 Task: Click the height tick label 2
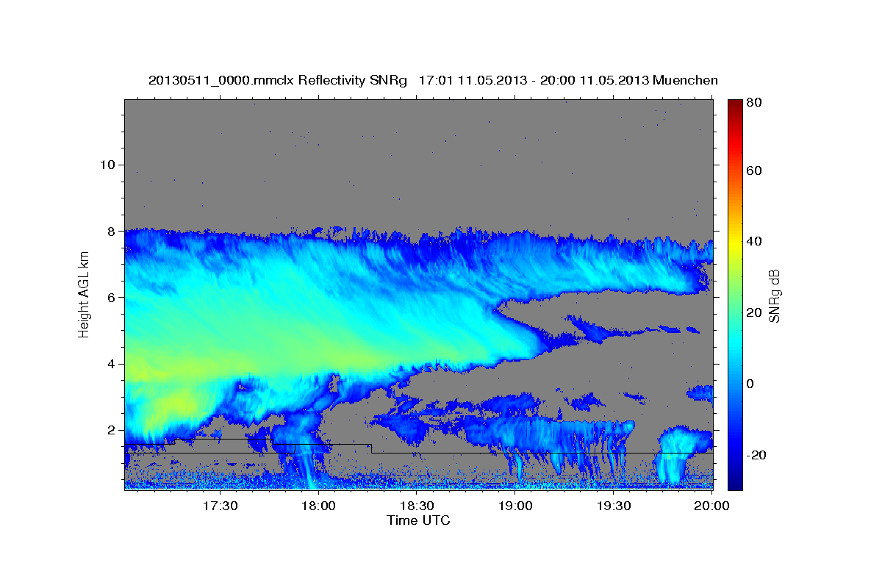tap(110, 429)
